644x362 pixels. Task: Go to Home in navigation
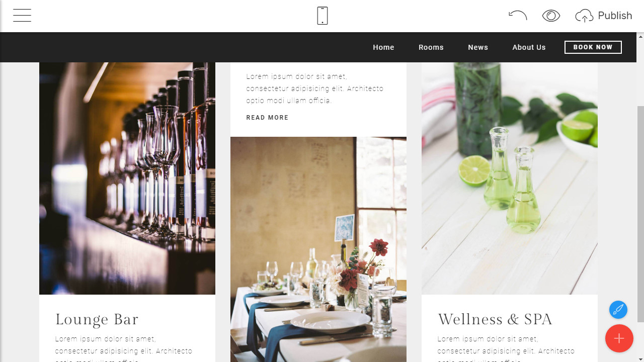coord(383,47)
